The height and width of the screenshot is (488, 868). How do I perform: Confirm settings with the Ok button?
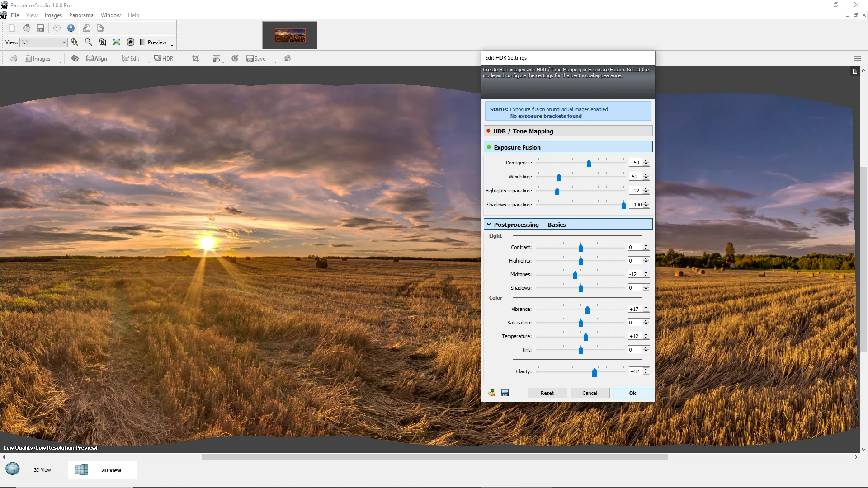632,393
